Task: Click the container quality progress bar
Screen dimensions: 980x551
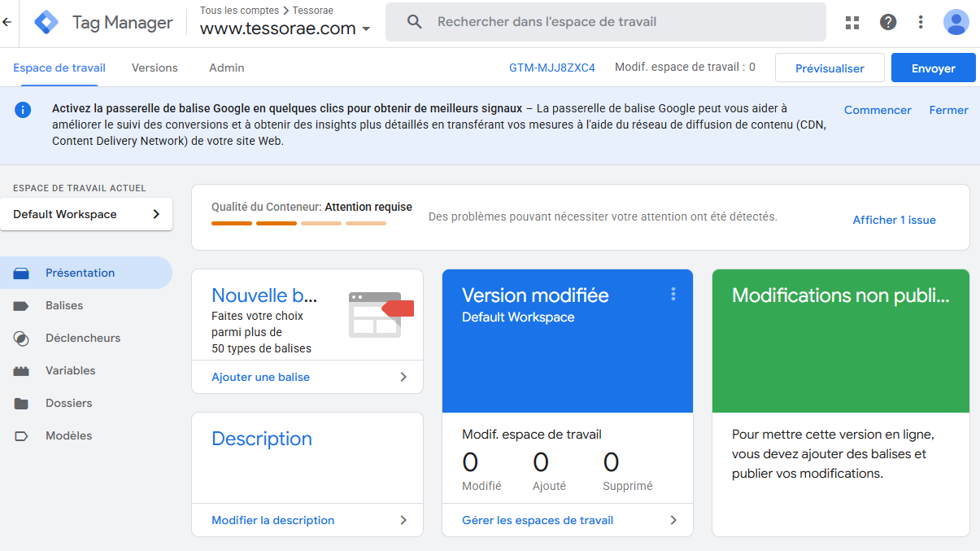Action: click(x=298, y=223)
